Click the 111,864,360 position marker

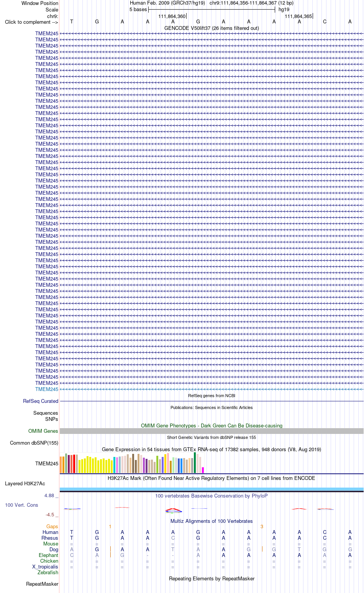[172, 16]
